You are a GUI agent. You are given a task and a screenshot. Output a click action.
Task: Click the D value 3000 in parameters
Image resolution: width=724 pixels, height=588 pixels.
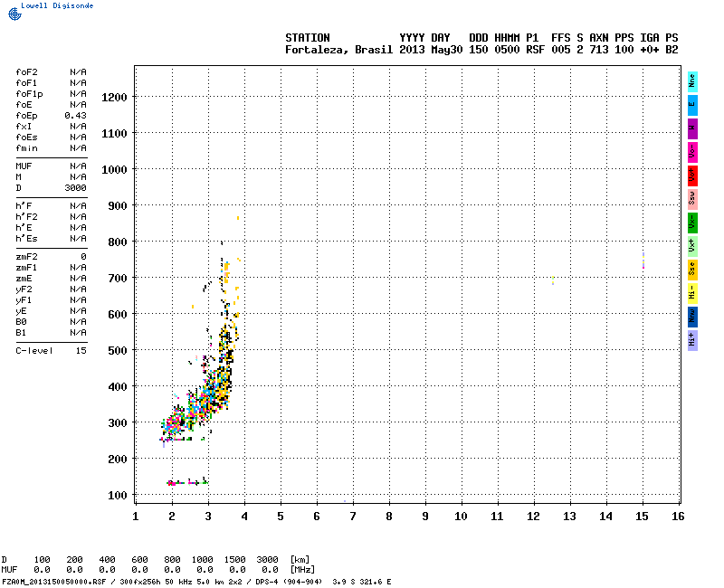(x=75, y=187)
